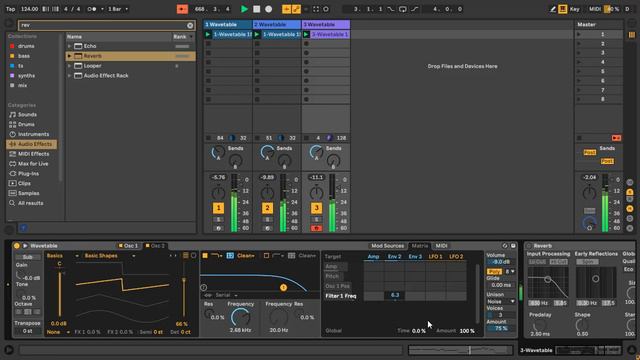Open All results category
The image size is (640, 360).
pyautogui.click(x=30, y=203)
